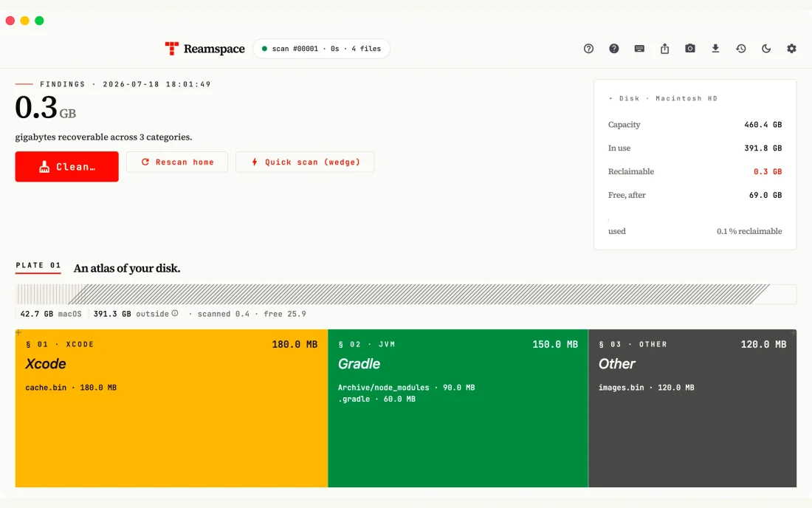Screen dimensions: 812x508
Task: Click the Other 120.0 MB size label
Action: 763,344
